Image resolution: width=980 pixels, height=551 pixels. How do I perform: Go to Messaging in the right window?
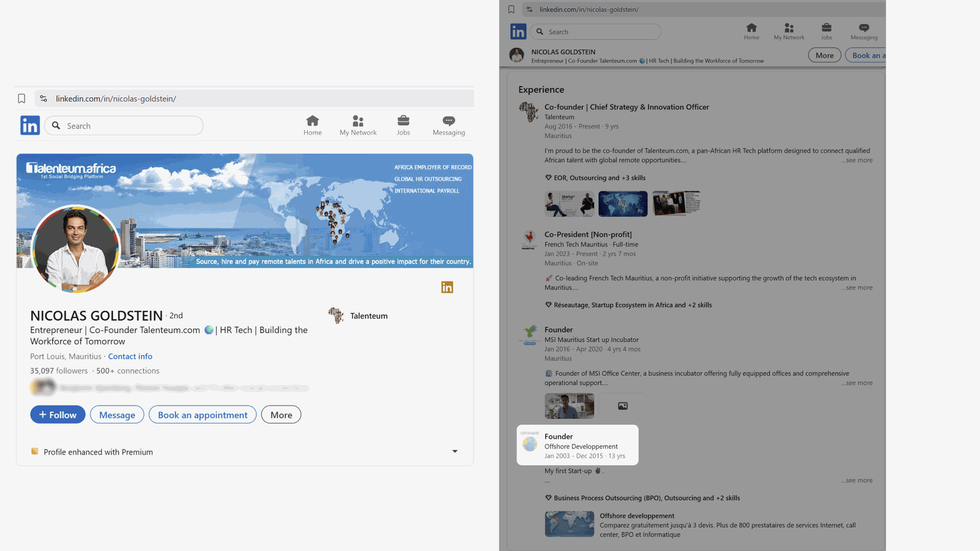coord(864,32)
